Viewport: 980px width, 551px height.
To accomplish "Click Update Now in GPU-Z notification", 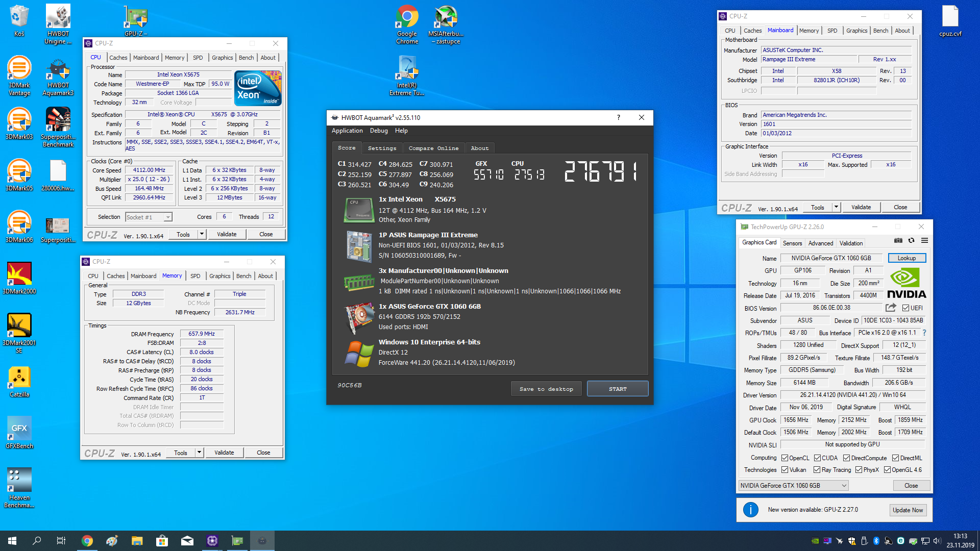I will (x=908, y=510).
